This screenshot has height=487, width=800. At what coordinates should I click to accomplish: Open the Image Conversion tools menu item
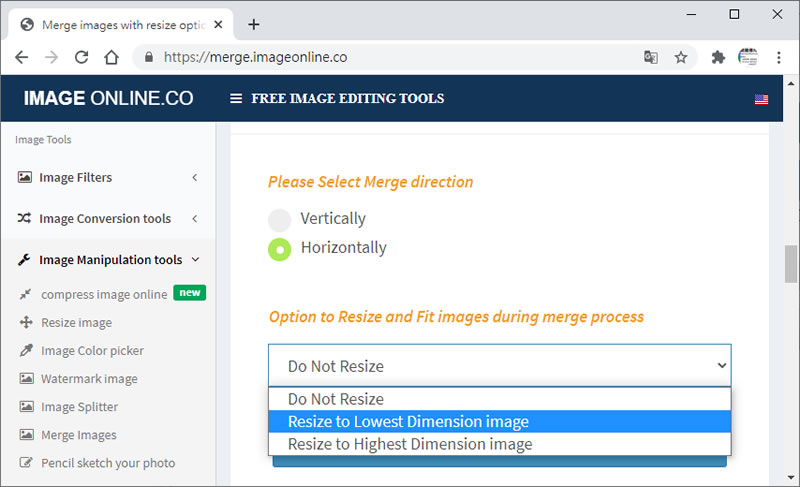click(108, 218)
